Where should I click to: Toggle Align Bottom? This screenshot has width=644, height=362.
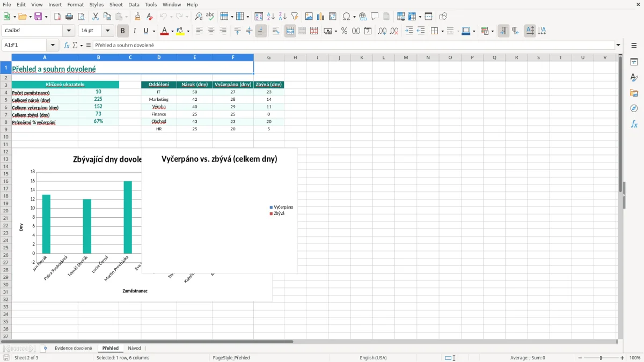261,31
